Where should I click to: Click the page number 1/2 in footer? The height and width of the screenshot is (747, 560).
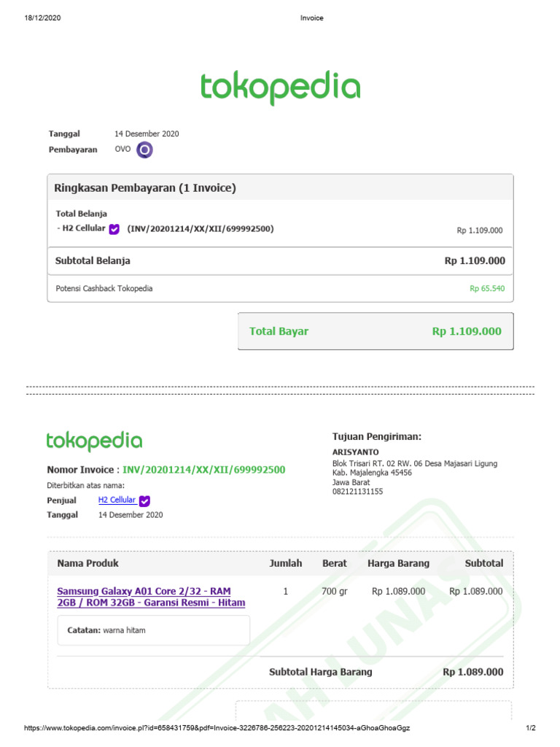tap(531, 729)
